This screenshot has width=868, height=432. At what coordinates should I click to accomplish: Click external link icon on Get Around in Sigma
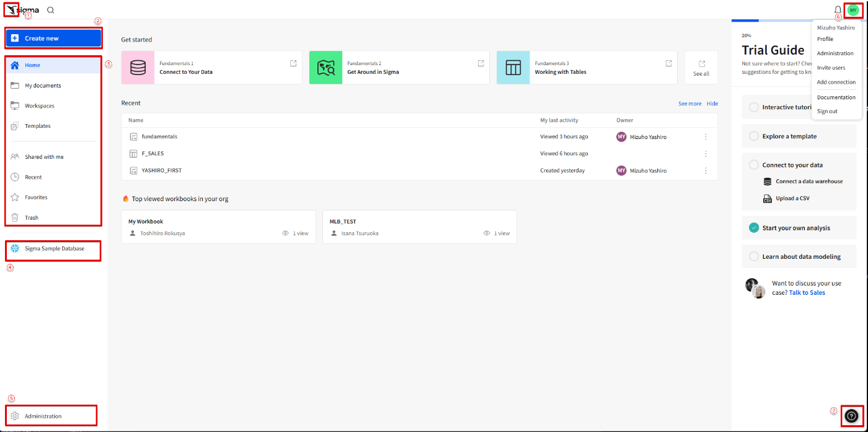click(480, 63)
